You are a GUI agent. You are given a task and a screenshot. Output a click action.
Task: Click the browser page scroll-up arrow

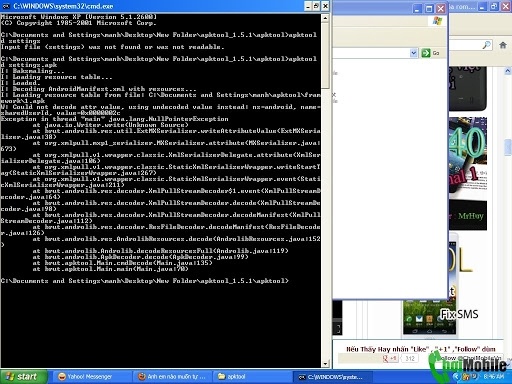508,71
